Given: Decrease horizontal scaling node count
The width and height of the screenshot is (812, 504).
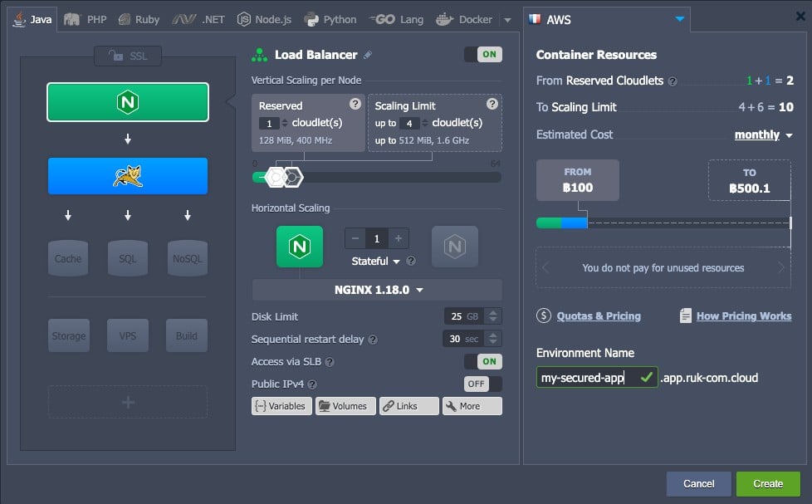Looking at the screenshot, I should [x=355, y=238].
